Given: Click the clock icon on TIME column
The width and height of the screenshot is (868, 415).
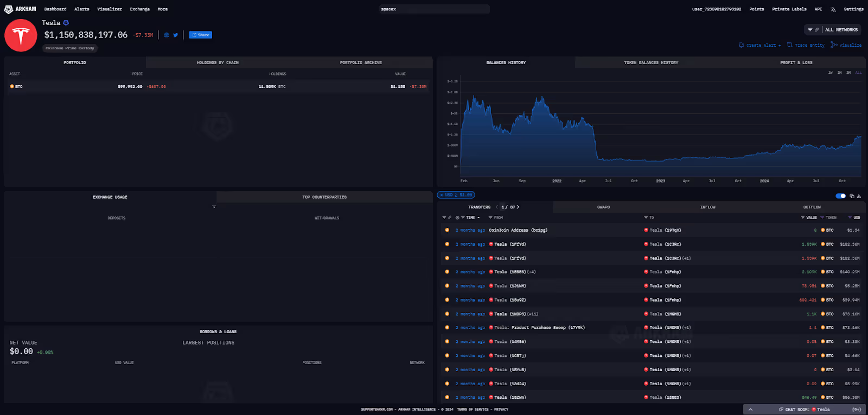Looking at the screenshot, I should coord(457,218).
